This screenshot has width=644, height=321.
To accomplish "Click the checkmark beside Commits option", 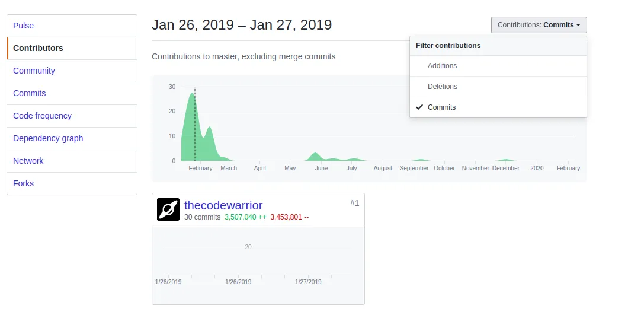I will click(419, 107).
